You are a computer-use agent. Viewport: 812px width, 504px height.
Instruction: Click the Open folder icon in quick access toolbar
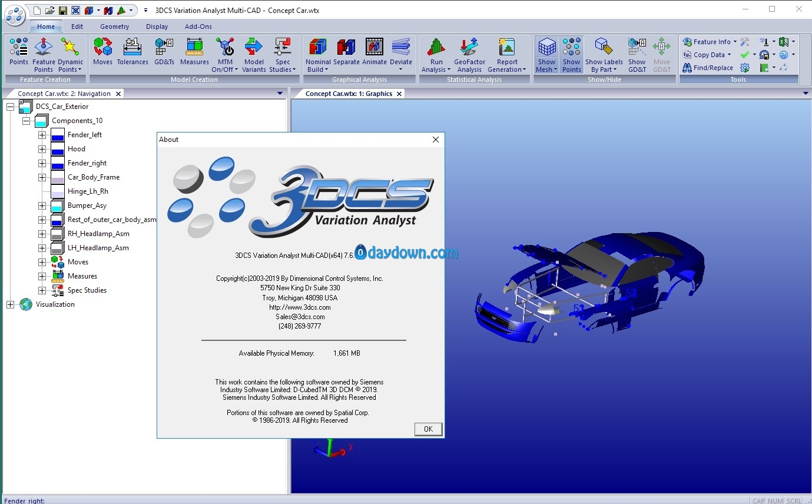49,11
